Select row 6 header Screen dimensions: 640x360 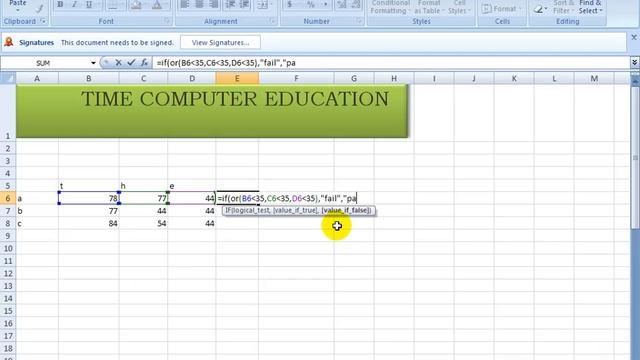tap(8, 198)
